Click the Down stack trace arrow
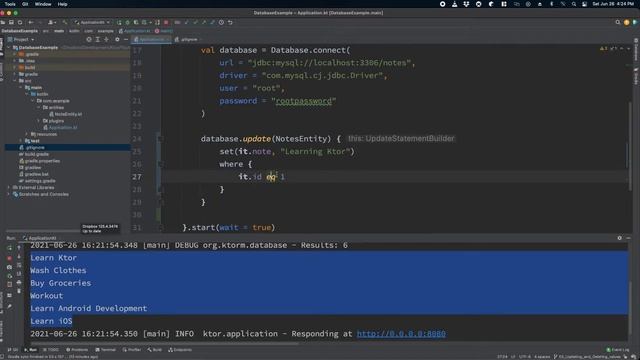Image resolution: width=640 pixels, height=360 pixels. point(19,257)
